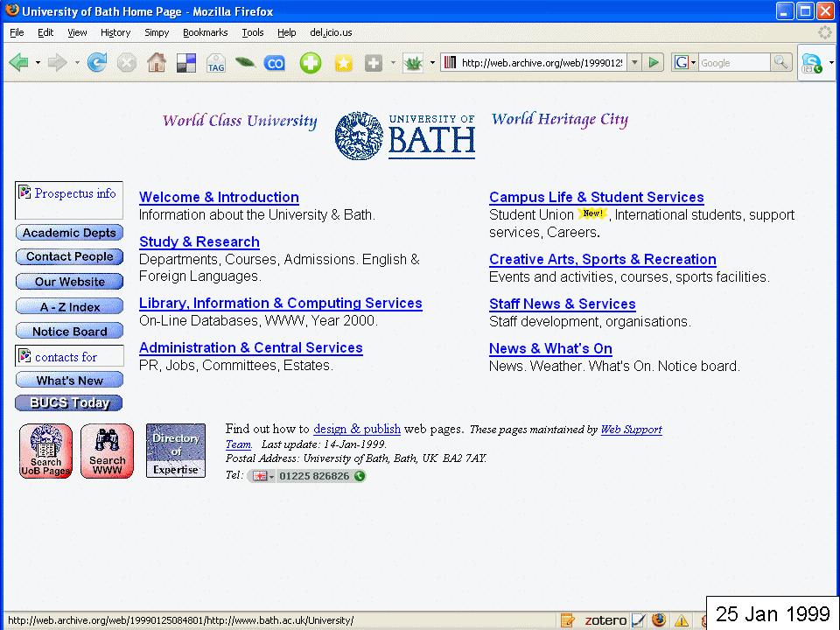
Task: Open the del.icio.us menu
Action: (x=331, y=32)
